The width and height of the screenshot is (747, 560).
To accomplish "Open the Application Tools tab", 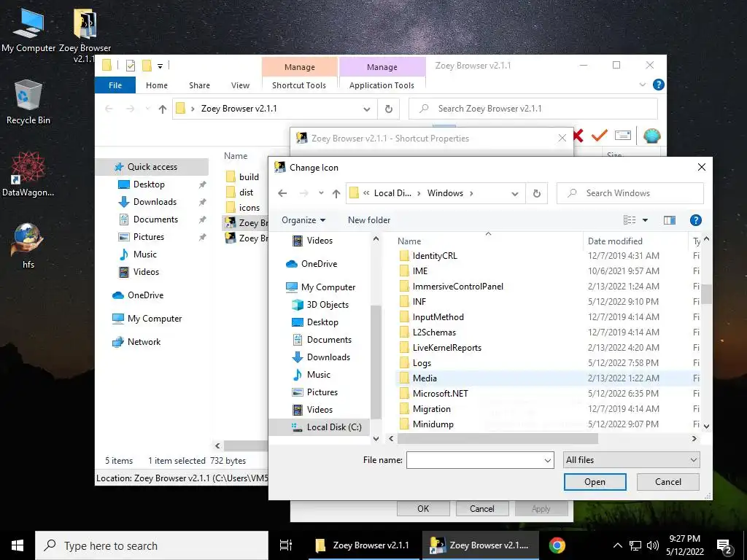I will [x=382, y=85].
